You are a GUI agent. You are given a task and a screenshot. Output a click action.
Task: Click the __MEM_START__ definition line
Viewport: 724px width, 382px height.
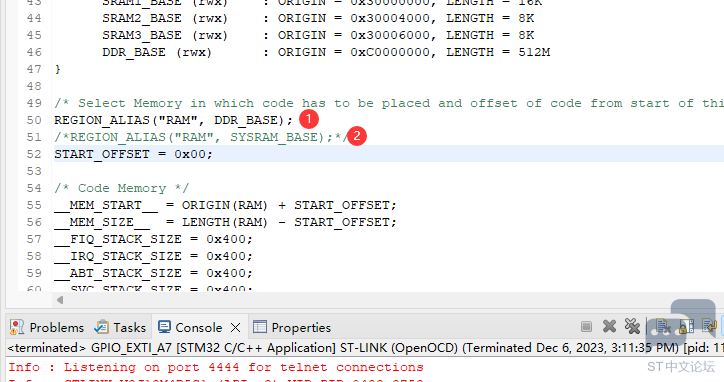click(225, 205)
